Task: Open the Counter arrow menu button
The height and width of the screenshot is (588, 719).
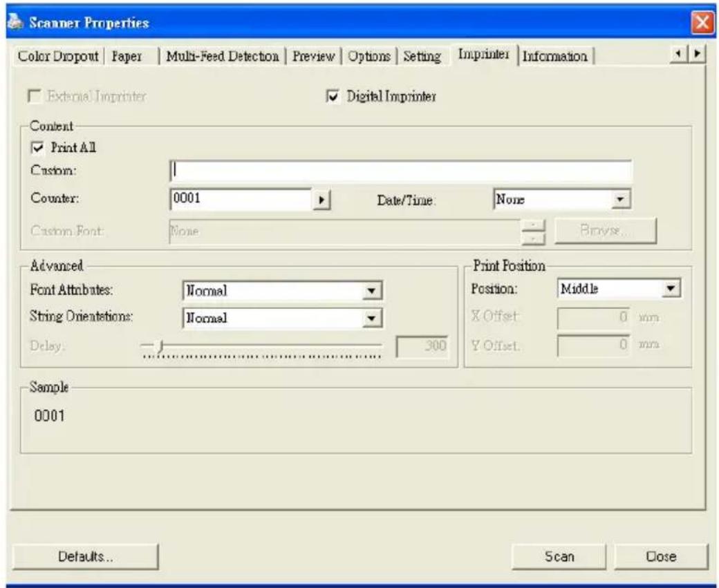Action: [x=321, y=200]
